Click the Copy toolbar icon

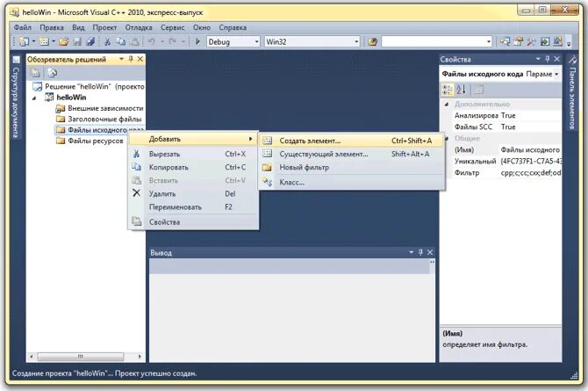(121, 41)
